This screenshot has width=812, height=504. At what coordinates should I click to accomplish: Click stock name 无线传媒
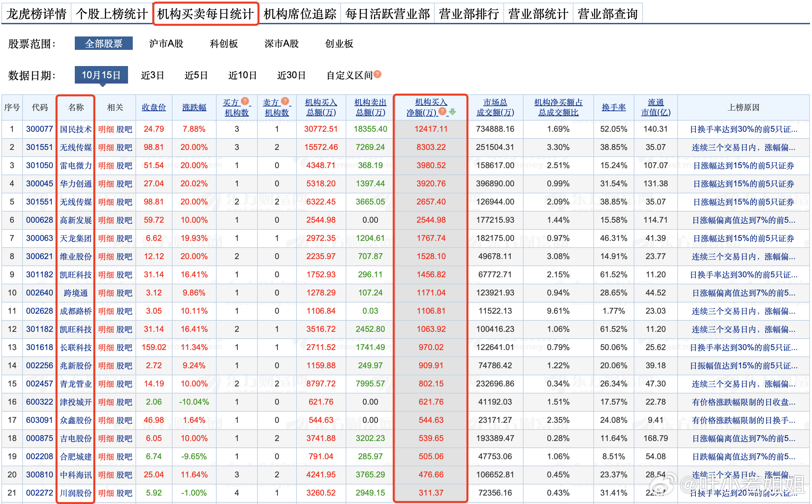[x=75, y=147]
